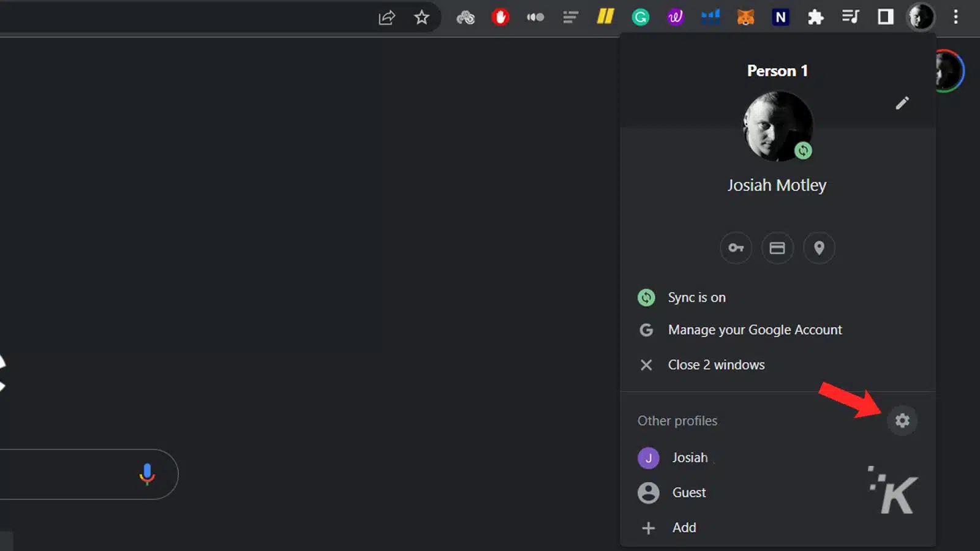
Task: Open the three-dot Chrome menu
Action: 956,17
